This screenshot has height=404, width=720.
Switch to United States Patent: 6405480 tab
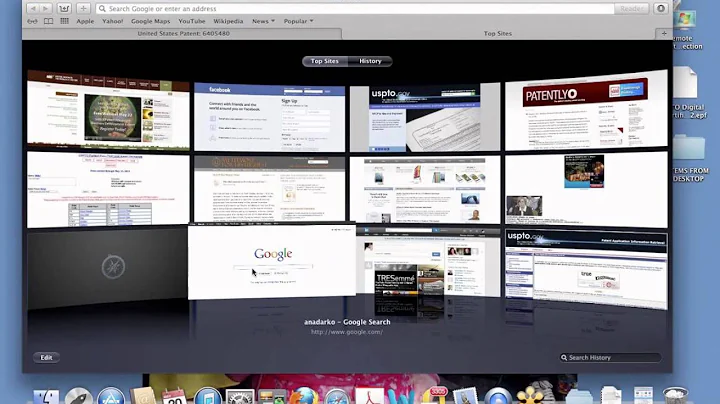tap(183, 33)
